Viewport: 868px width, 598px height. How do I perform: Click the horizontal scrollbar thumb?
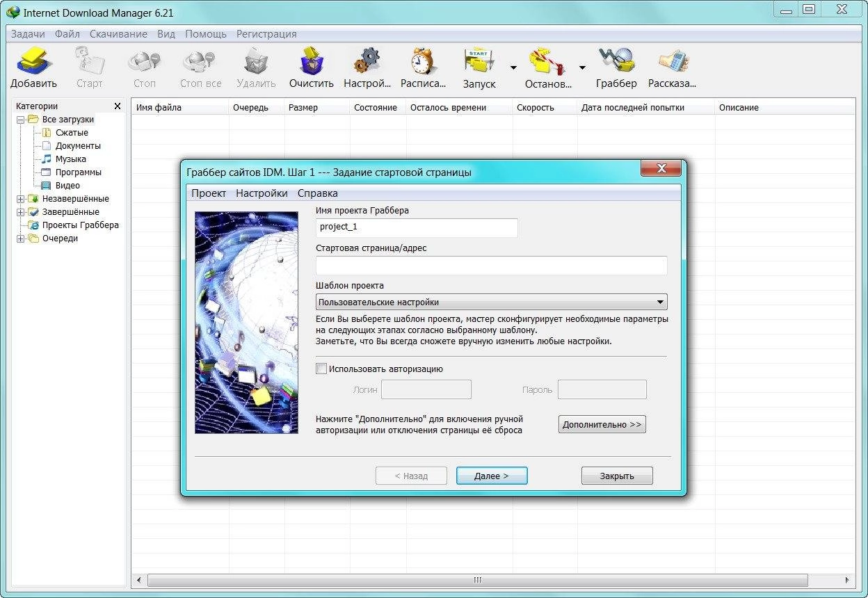[478, 579]
